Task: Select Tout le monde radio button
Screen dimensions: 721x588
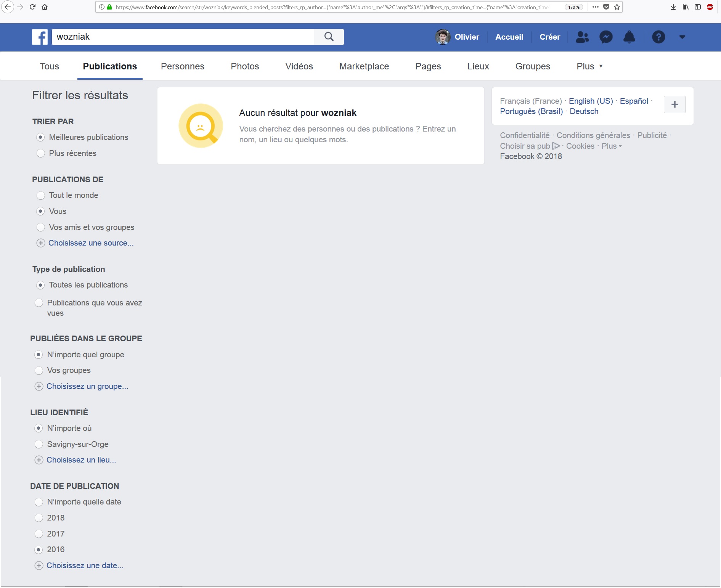Action: 41,195
